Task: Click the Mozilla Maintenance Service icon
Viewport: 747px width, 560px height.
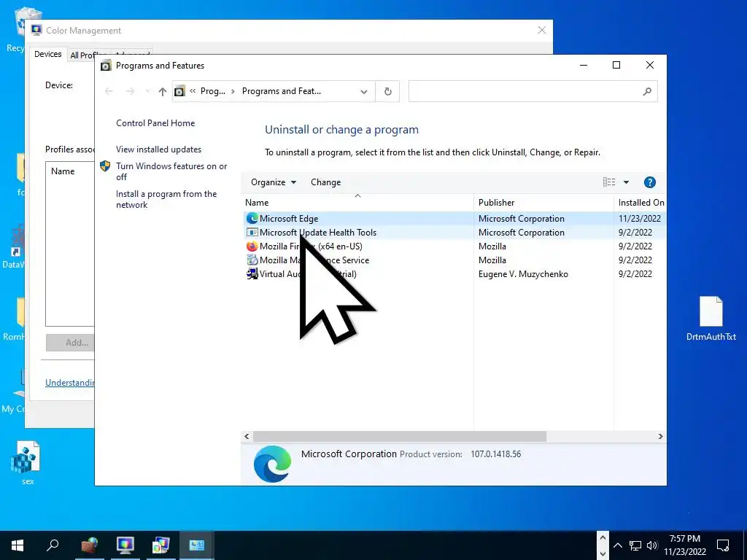Action: (x=252, y=260)
